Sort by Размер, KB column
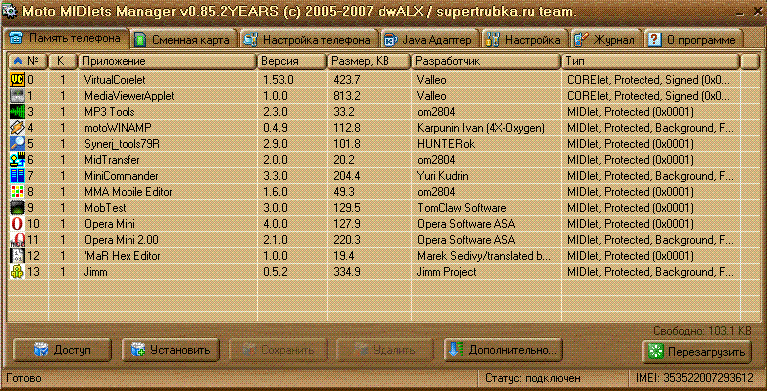Image resolution: width=767 pixels, height=391 pixels. coord(368,61)
